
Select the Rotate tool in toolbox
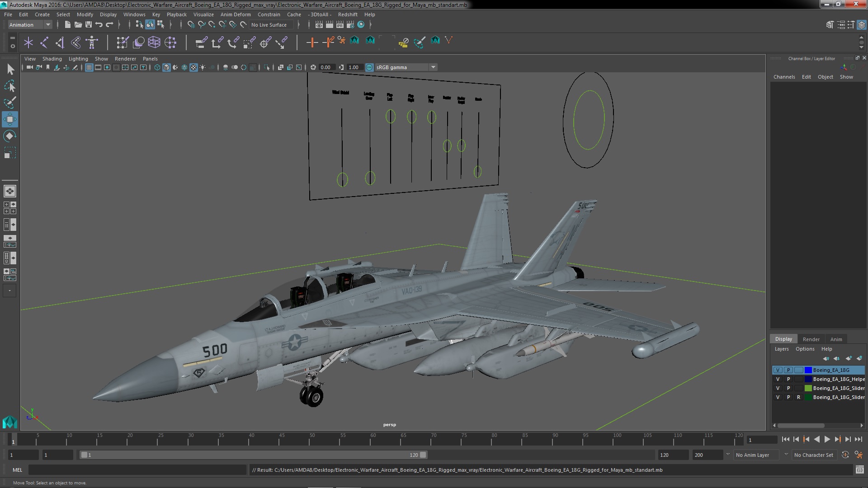tap(9, 136)
